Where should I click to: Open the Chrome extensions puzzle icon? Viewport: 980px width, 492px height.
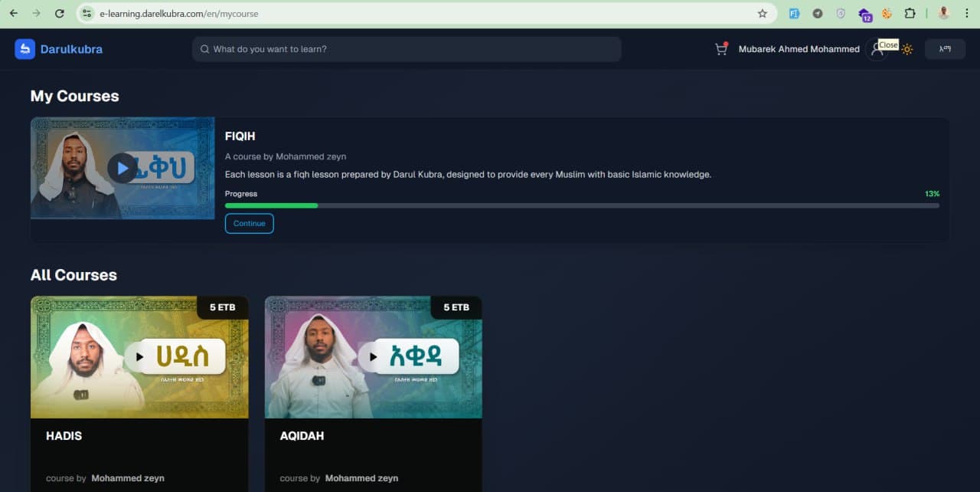coord(910,14)
